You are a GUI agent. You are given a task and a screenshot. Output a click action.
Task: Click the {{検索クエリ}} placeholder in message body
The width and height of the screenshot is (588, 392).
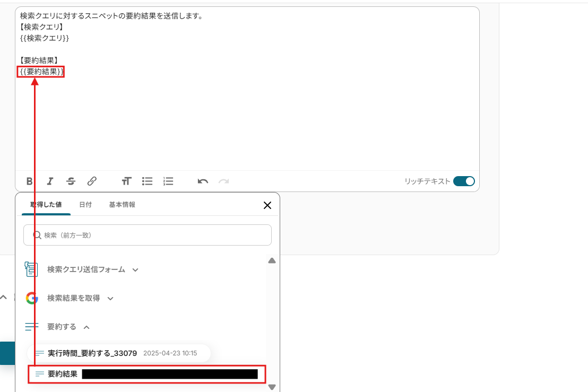[44, 38]
